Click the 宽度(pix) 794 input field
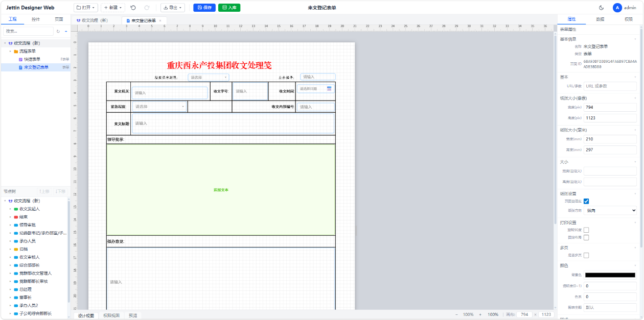The height and width of the screenshot is (320, 644). (610, 107)
